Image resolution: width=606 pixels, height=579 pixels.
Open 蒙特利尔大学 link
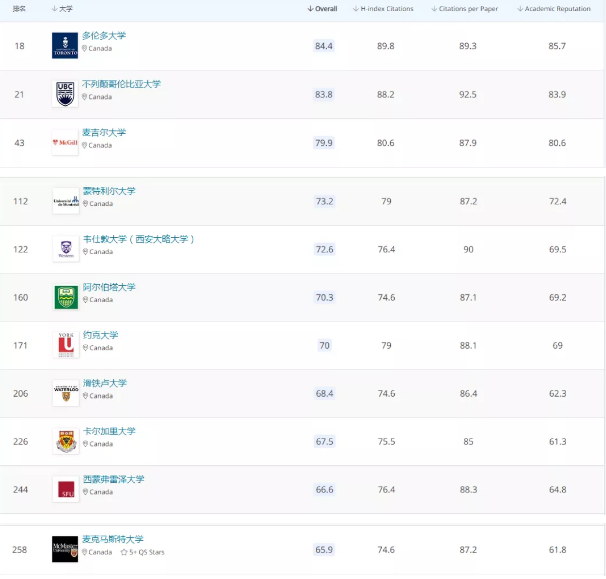coord(109,191)
